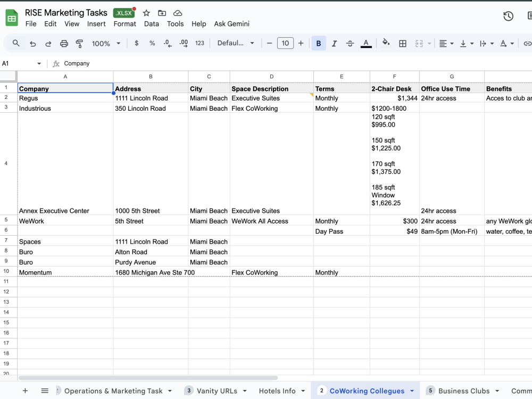The width and height of the screenshot is (532, 399).
Task: Open the Default font dropdown
Action: (236, 43)
